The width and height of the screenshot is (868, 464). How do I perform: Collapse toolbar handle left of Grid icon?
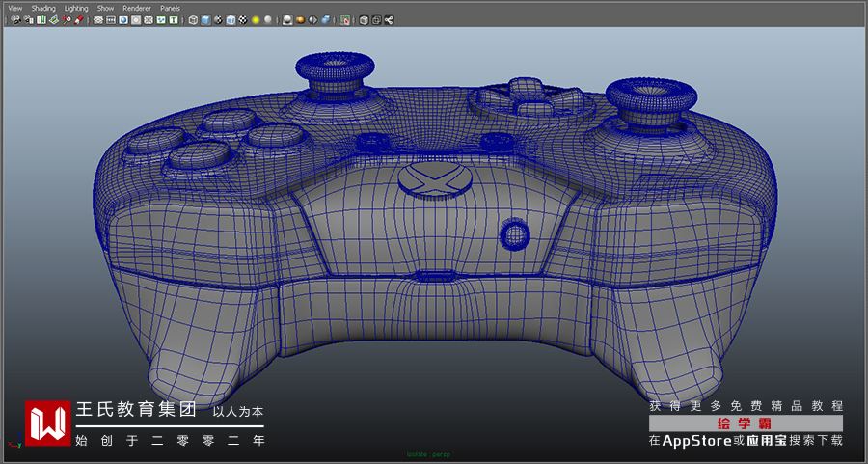(x=89, y=20)
